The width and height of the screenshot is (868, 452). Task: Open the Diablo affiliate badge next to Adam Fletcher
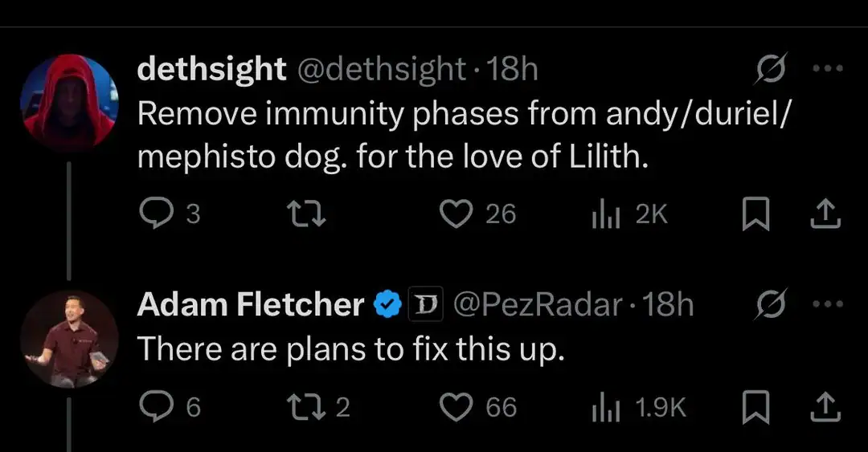pos(426,304)
